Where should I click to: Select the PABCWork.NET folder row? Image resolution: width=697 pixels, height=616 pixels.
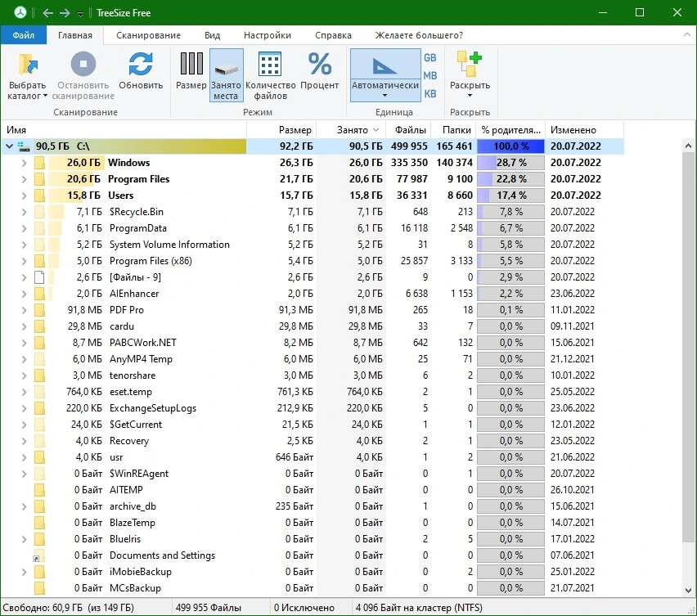pyautogui.click(x=313, y=343)
